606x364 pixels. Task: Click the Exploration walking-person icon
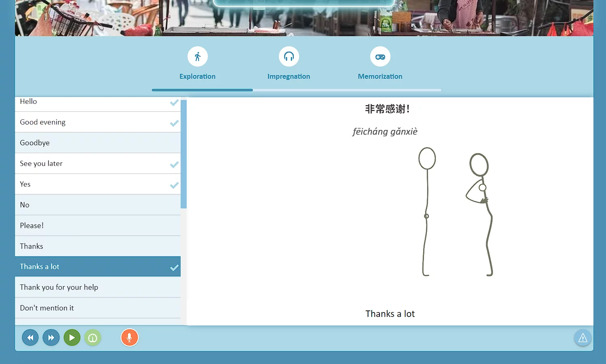(x=198, y=57)
